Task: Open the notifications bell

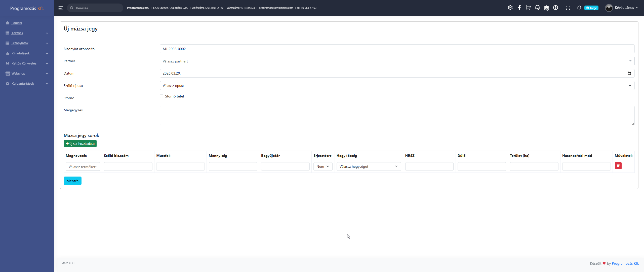Action: 579,8
